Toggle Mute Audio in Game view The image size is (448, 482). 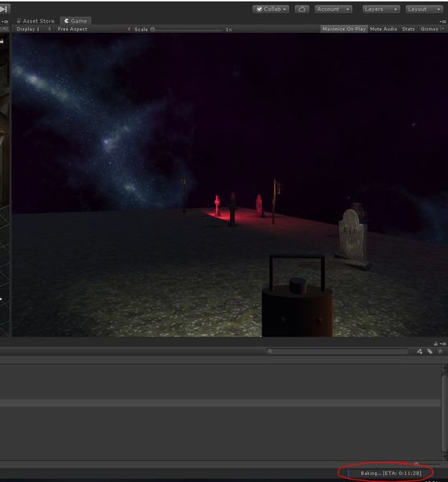tap(383, 29)
